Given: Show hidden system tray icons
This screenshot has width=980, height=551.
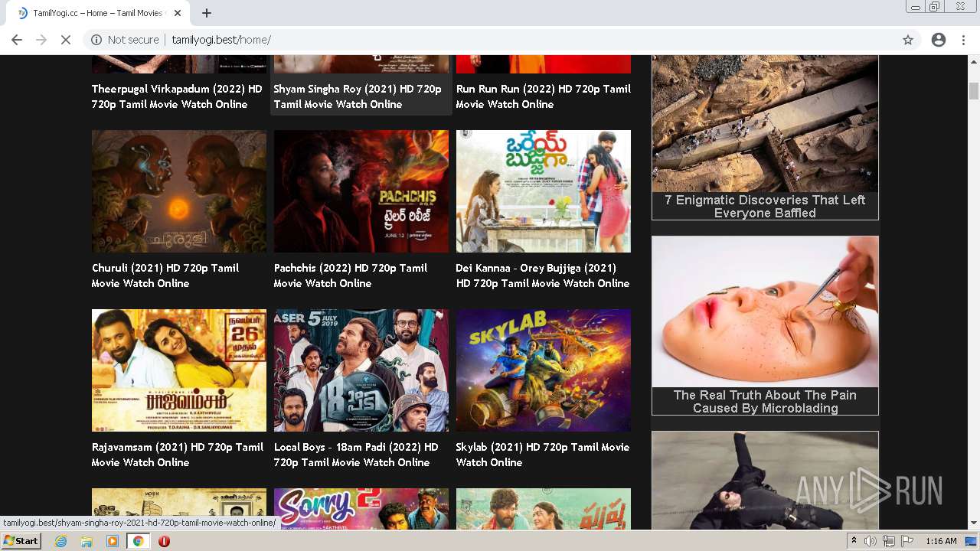Looking at the screenshot, I should [x=854, y=541].
